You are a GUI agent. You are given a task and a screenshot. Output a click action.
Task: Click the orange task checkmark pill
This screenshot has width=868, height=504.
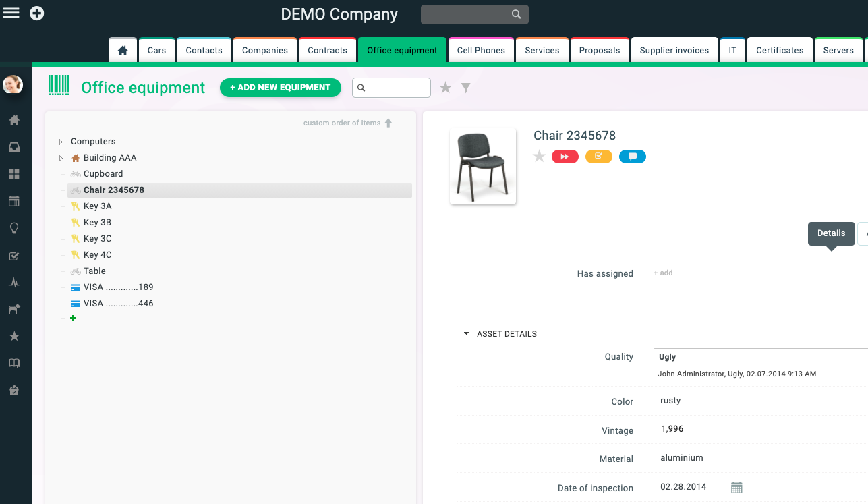point(599,157)
